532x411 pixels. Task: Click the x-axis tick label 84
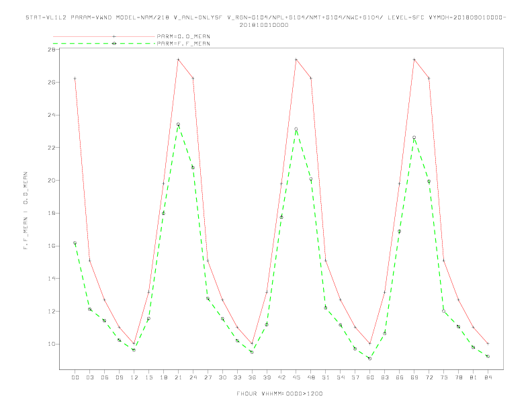click(x=488, y=377)
